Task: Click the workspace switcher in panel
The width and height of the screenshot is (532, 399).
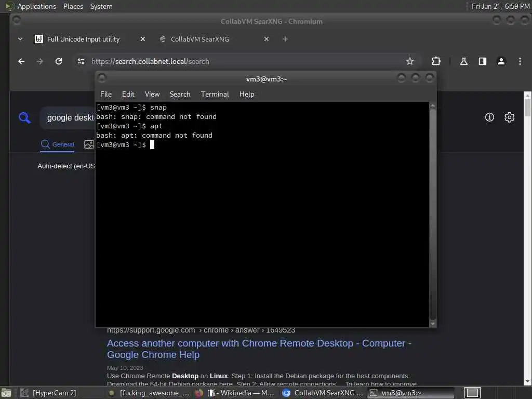Action: point(472,393)
